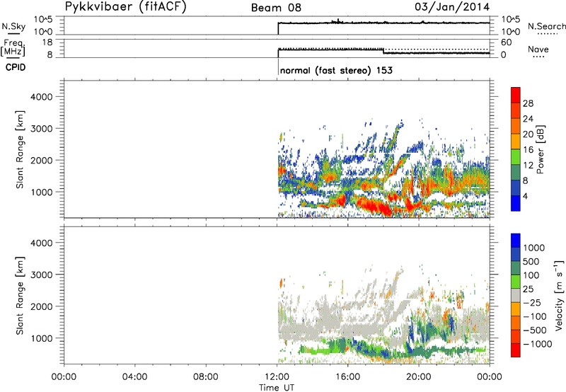Click 'Slant Range [km]' label of power plot
Viewport: 566px width, 392px height.
click(x=20, y=149)
